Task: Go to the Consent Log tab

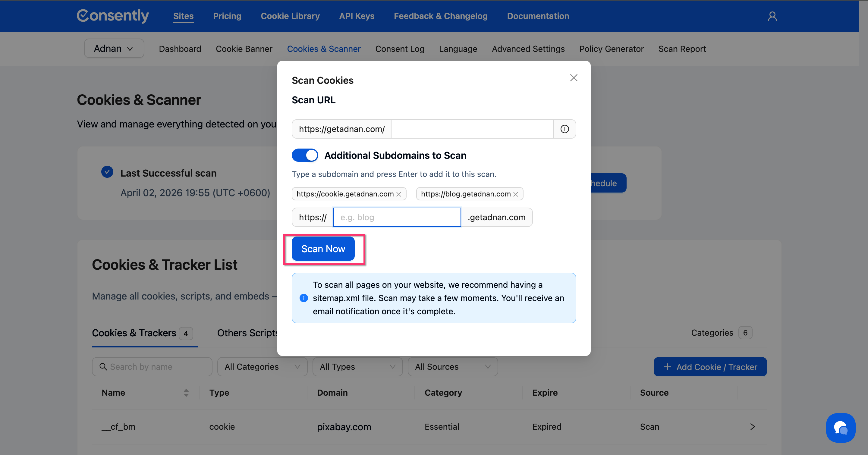Action: [x=400, y=49]
